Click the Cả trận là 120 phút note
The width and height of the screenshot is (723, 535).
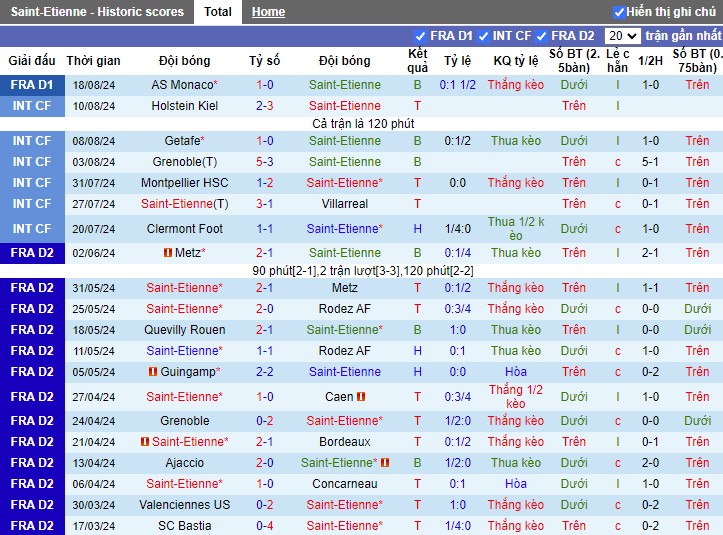coord(363,124)
